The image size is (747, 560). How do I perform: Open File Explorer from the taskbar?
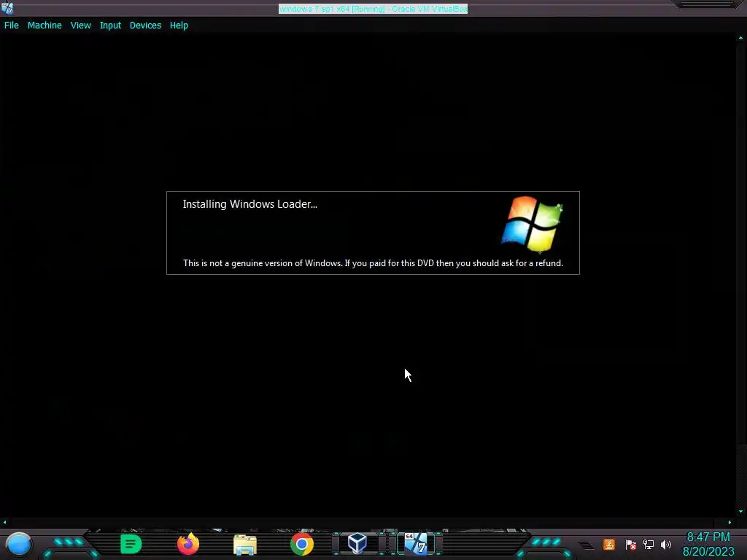click(245, 545)
